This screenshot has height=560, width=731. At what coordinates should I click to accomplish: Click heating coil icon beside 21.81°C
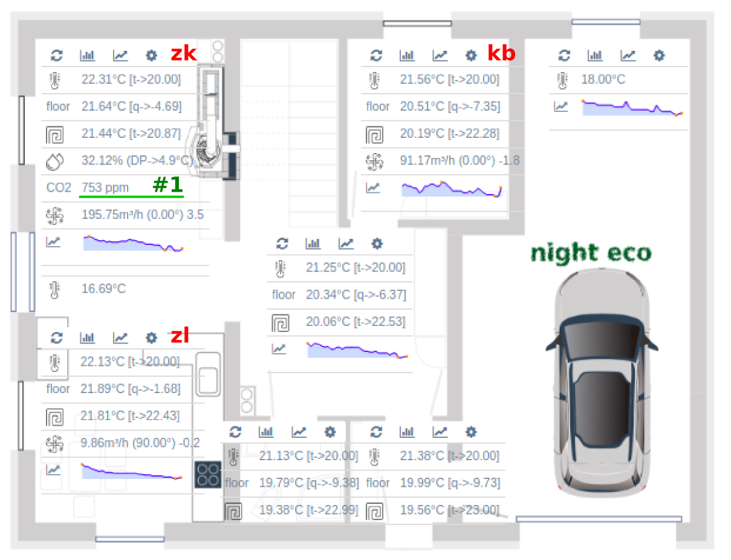pos(55,416)
